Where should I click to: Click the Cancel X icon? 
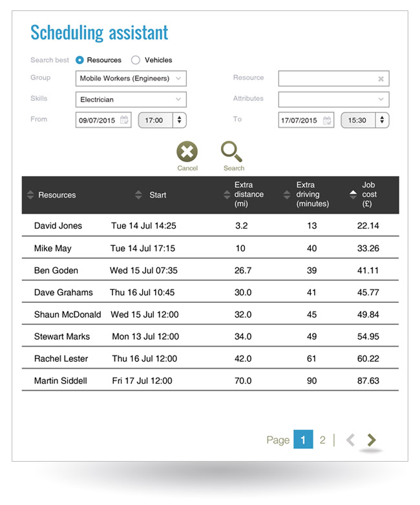coord(187,152)
